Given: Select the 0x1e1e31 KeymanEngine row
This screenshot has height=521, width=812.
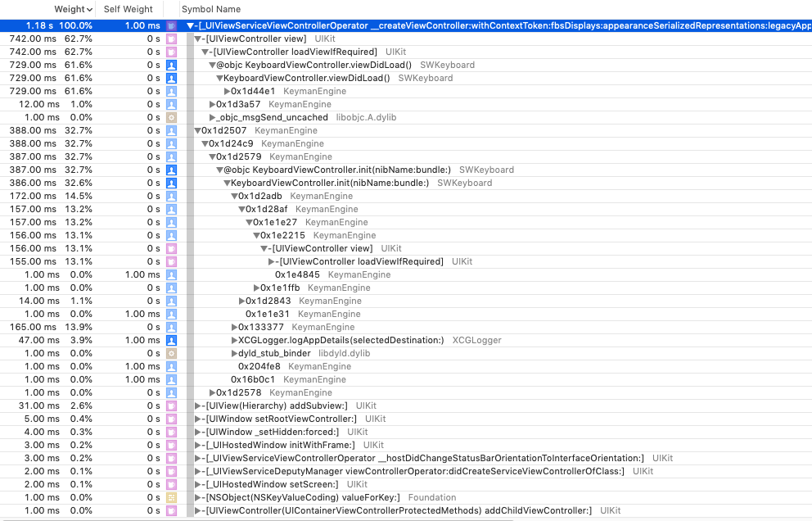Looking at the screenshot, I should tap(406, 314).
